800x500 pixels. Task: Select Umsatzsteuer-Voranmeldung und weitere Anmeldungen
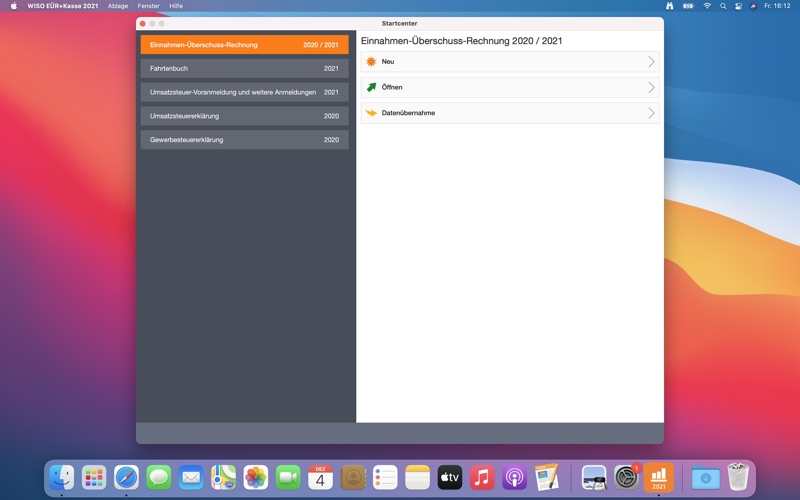coord(244,92)
